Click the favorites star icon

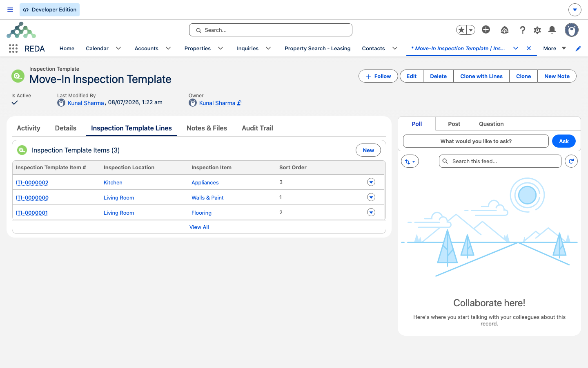[x=461, y=30]
